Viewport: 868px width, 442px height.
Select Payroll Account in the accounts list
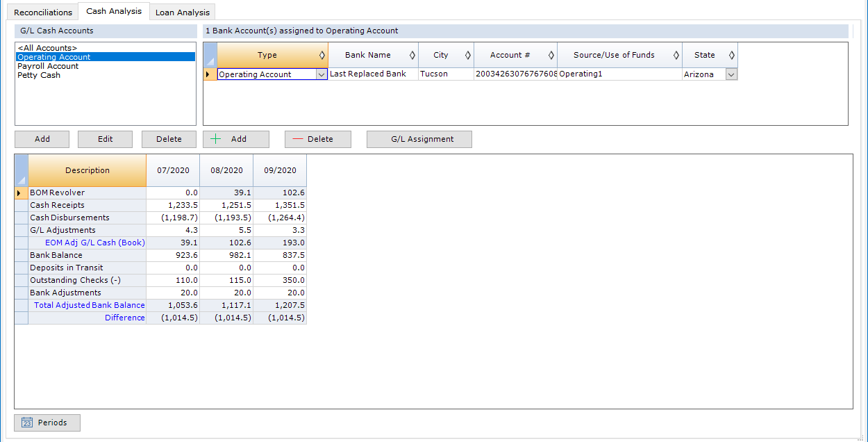pos(48,66)
